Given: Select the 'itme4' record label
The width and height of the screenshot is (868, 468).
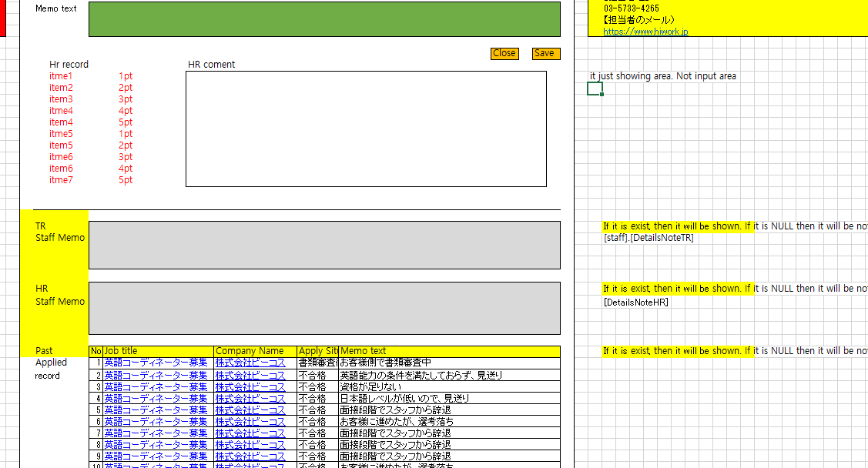Looking at the screenshot, I should 61,111.
